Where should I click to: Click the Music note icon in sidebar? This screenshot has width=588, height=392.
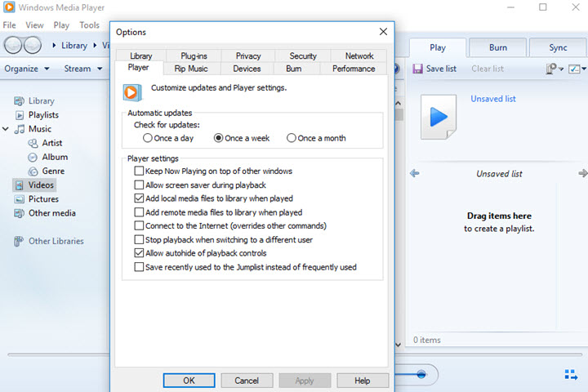coord(20,129)
